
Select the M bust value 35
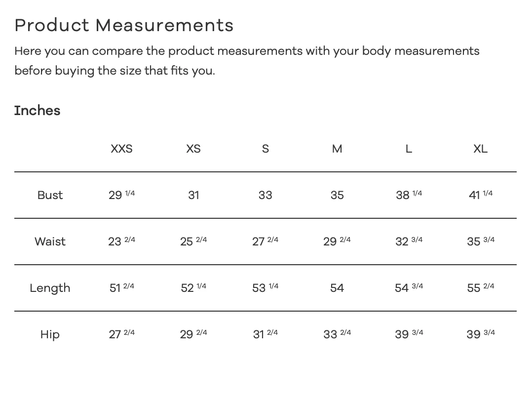[337, 195]
